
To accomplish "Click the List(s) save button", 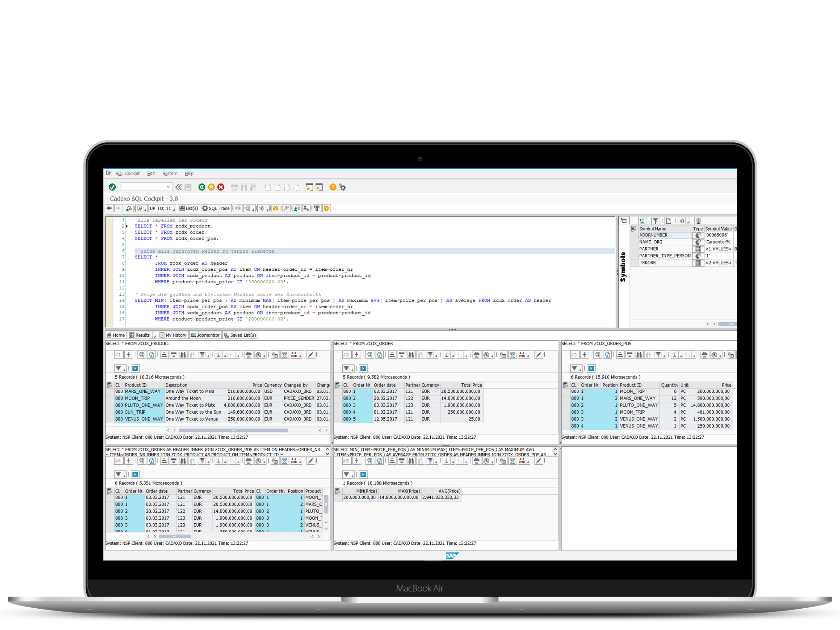I will point(189,208).
